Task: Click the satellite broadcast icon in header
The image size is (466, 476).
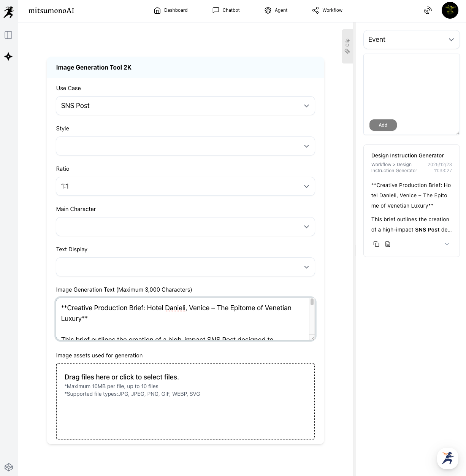Action: click(x=428, y=10)
